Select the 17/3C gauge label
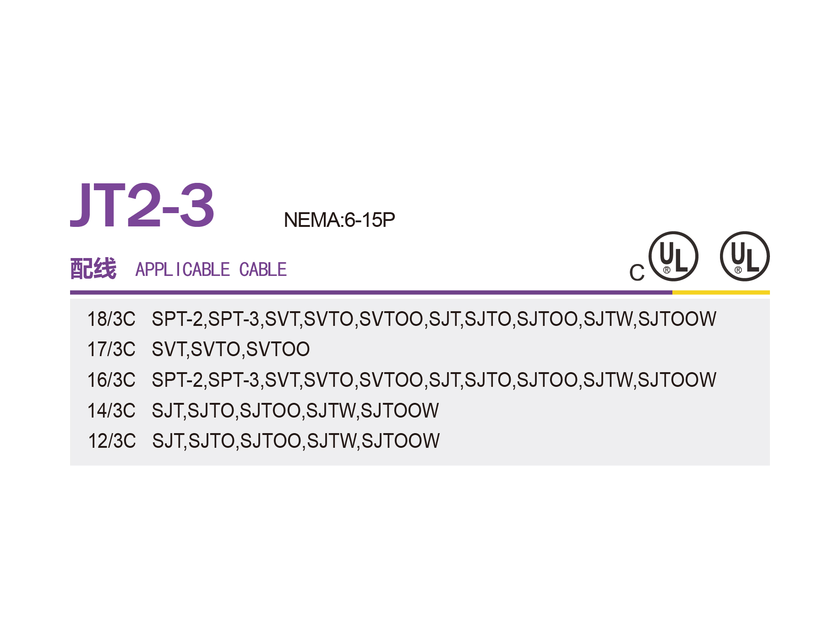 click(111, 349)
